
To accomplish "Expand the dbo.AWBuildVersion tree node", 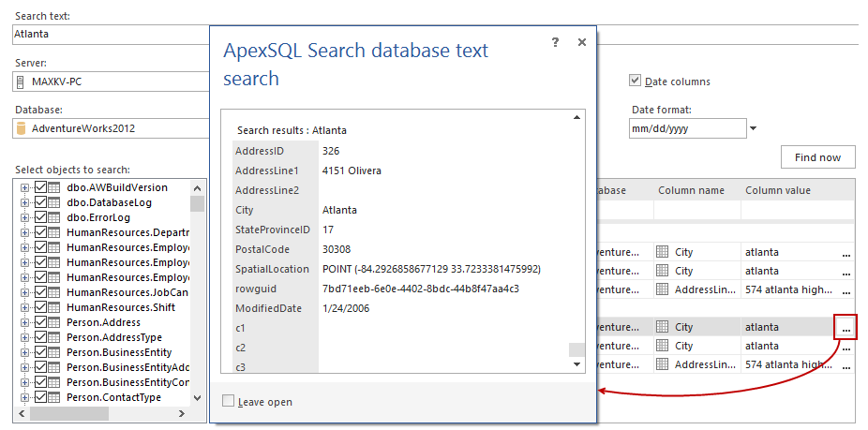I will (x=24, y=187).
